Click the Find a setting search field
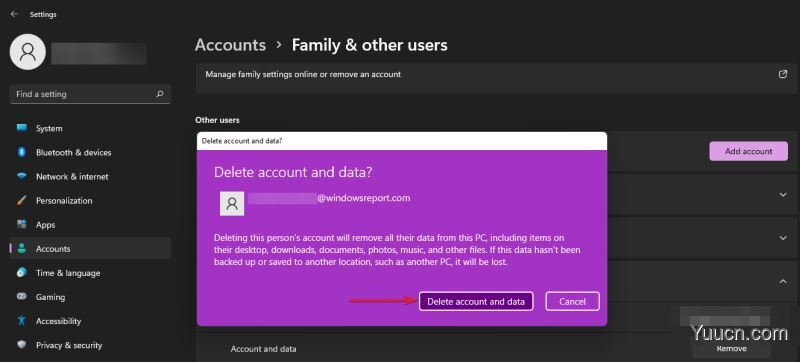 pos(90,94)
